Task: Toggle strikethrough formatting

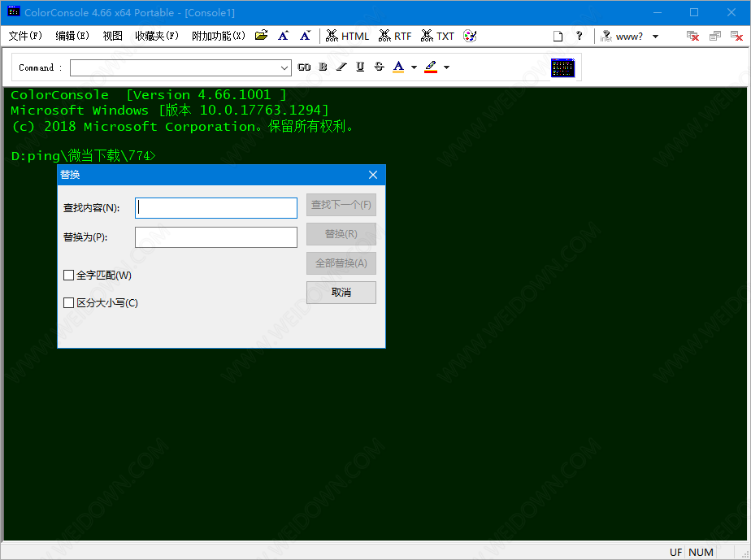Action: pos(379,67)
